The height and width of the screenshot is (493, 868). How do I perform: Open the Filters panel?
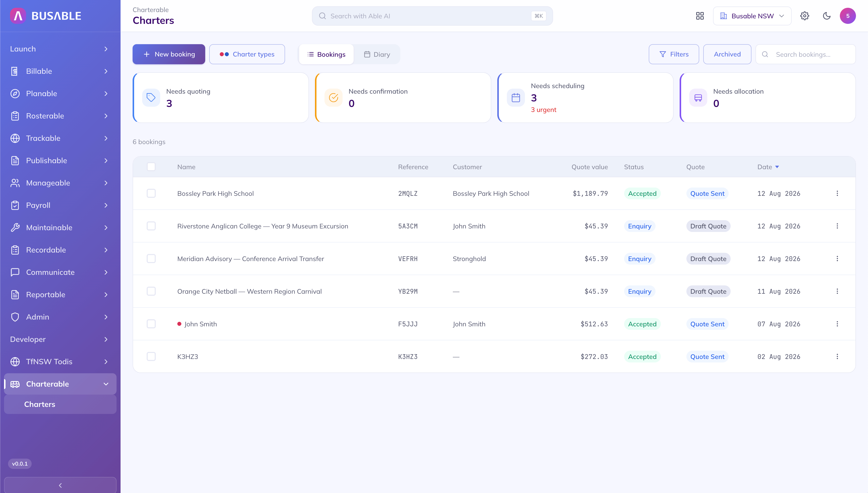click(x=674, y=54)
